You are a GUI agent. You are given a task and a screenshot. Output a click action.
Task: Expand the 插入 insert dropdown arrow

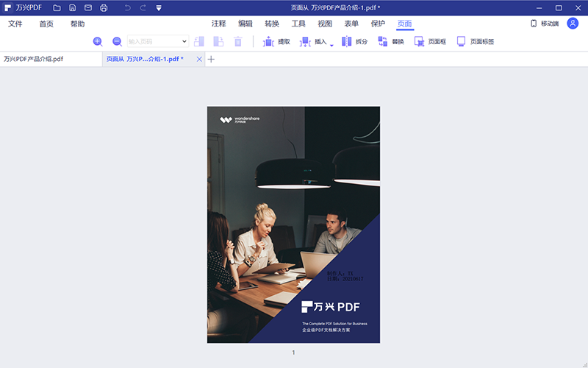click(331, 45)
